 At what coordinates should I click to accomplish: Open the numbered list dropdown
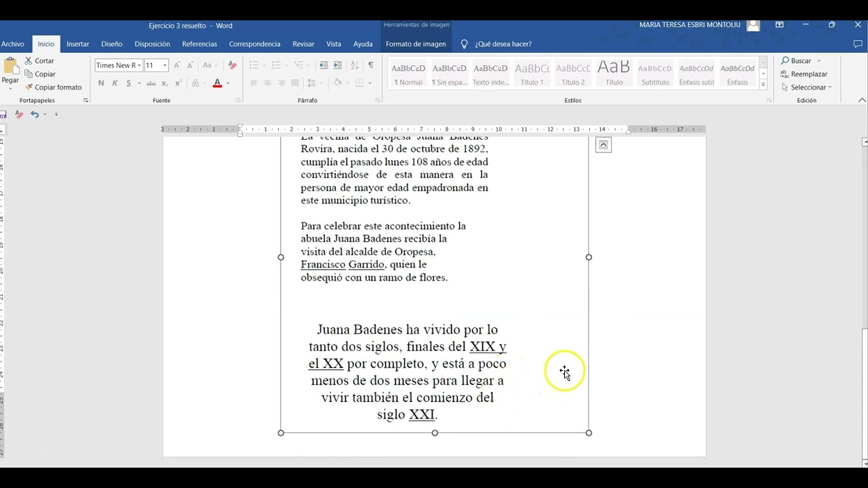[287, 66]
